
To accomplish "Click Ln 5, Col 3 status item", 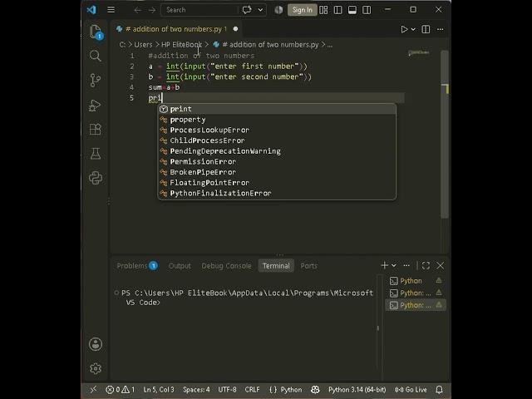I will (x=159, y=390).
